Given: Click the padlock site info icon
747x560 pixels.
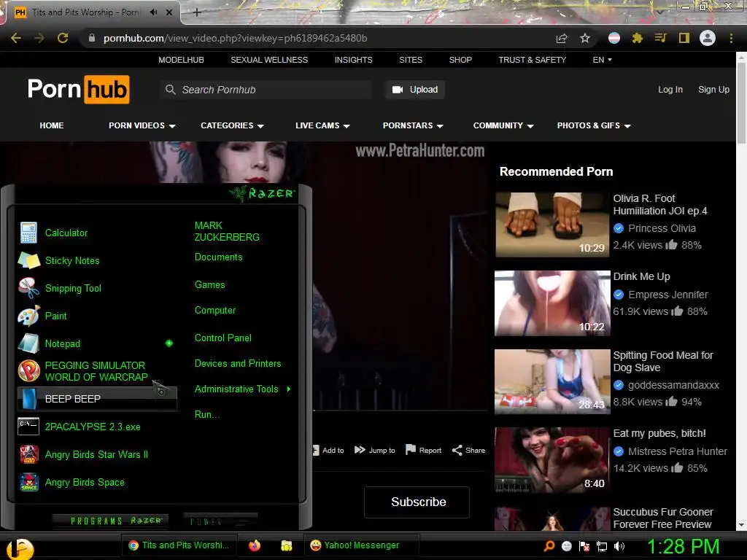Looking at the screenshot, I should (x=92, y=38).
